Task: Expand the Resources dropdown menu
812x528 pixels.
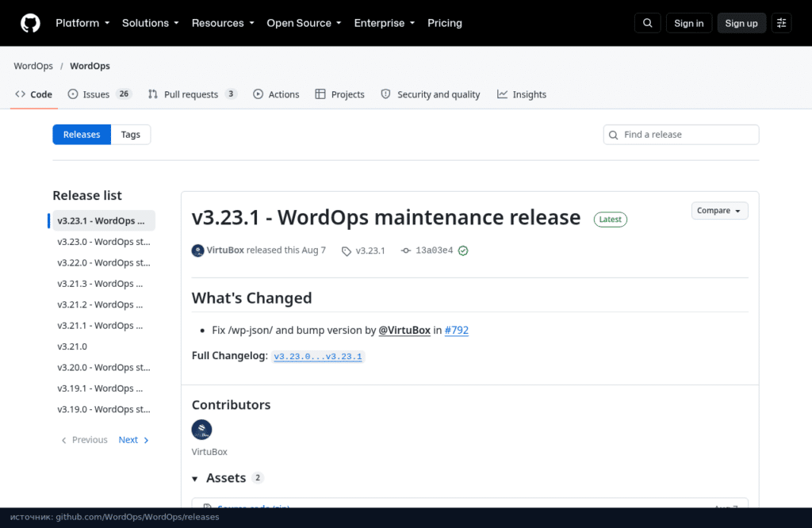Action: pos(223,23)
